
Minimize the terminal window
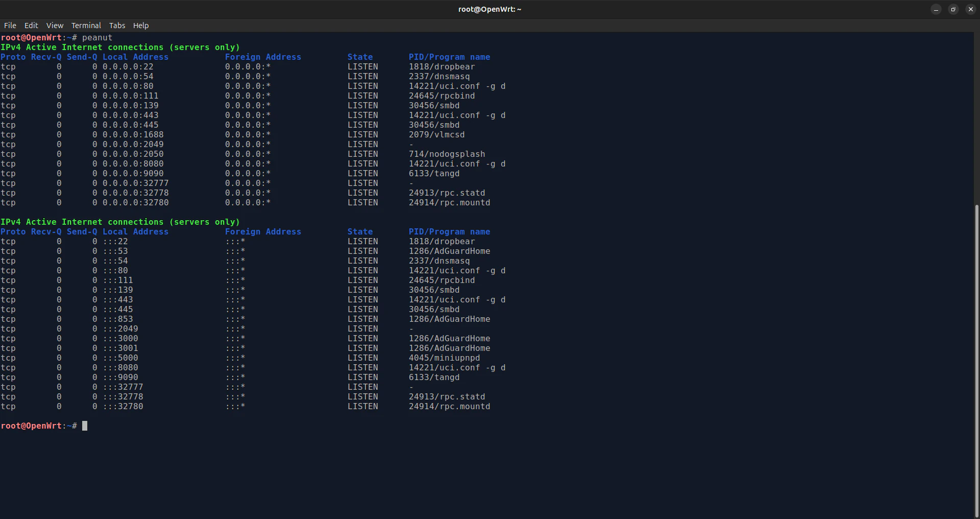pos(936,9)
